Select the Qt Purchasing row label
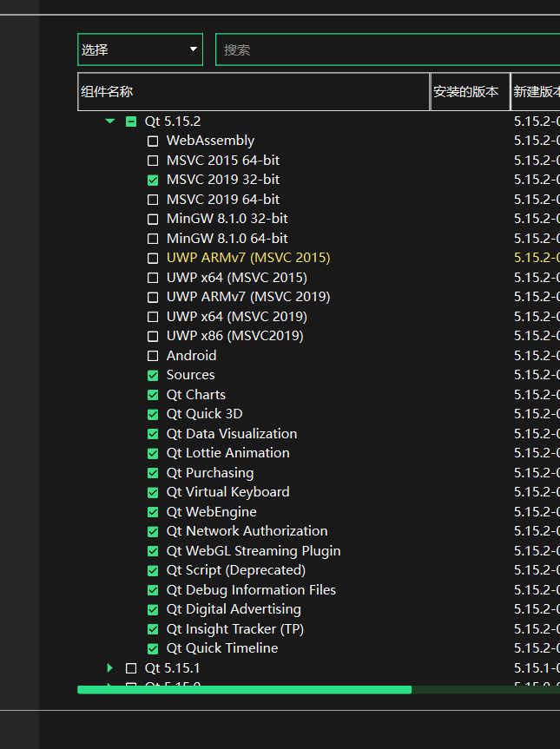This screenshot has width=560, height=749. [x=210, y=473]
